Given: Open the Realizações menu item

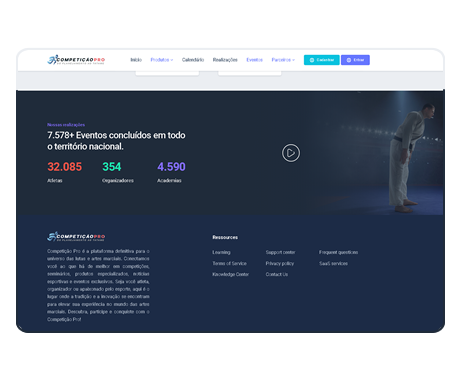Looking at the screenshot, I should click(x=225, y=60).
